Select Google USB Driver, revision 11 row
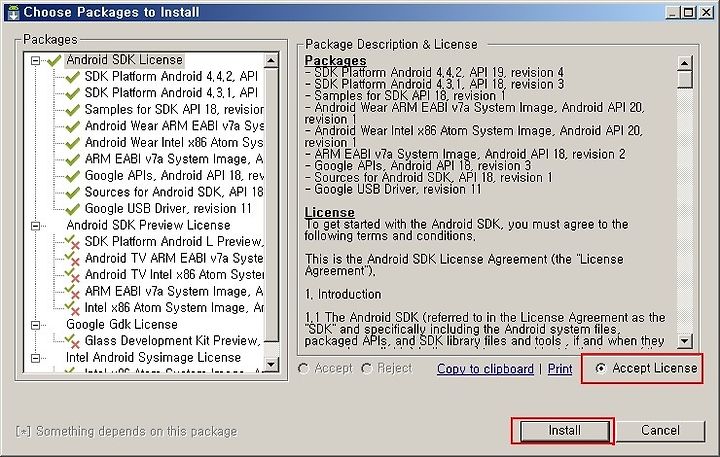The height and width of the screenshot is (457, 720). click(x=168, y=209)
